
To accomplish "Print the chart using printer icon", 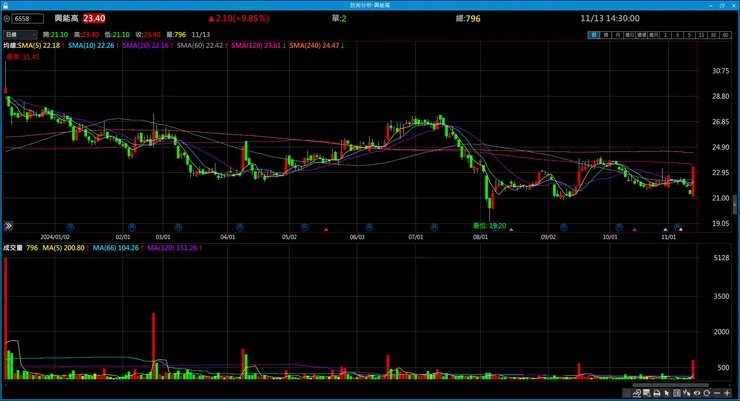I will tap(657, 393).
